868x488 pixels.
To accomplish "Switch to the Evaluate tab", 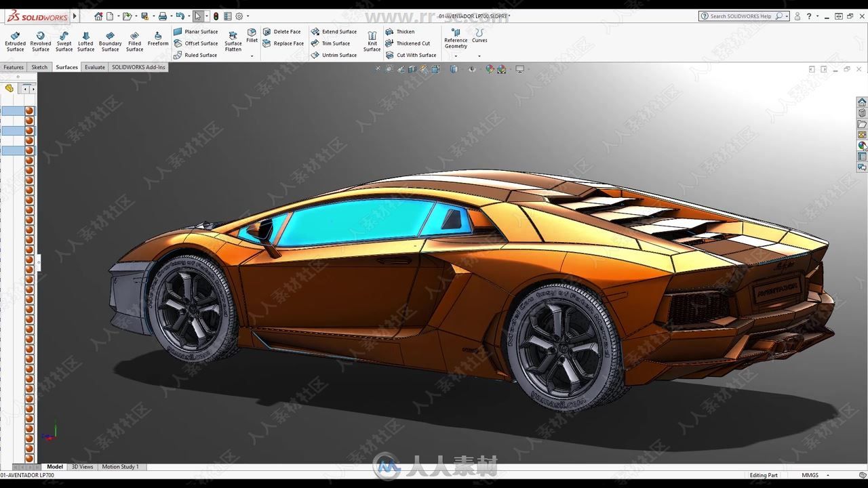I will tap(95, 67).
